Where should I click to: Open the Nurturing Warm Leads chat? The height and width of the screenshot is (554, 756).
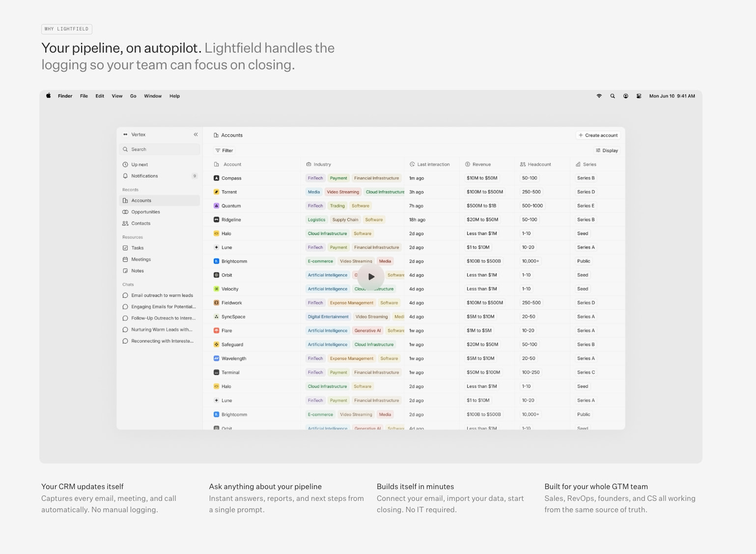[x=160, y=329]
